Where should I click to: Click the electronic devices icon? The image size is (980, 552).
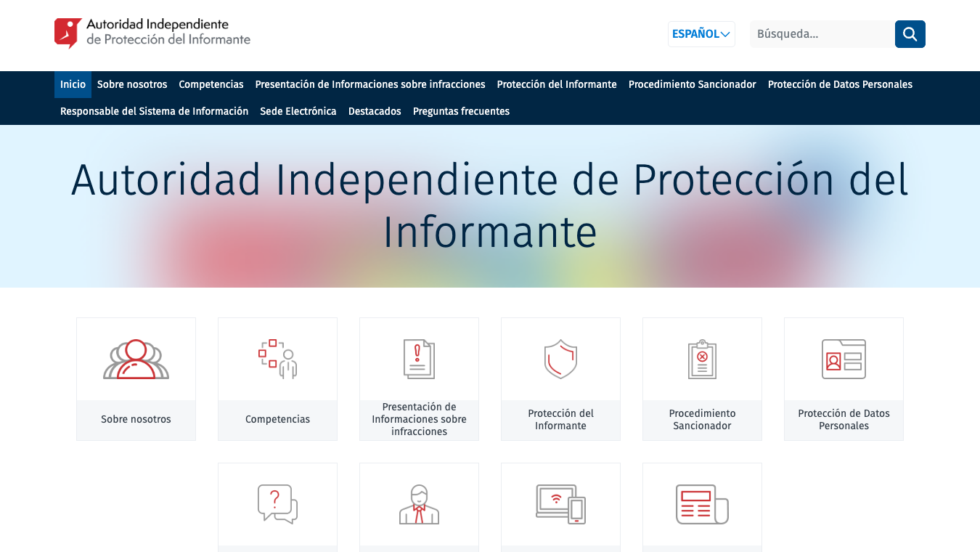point(560,503)
